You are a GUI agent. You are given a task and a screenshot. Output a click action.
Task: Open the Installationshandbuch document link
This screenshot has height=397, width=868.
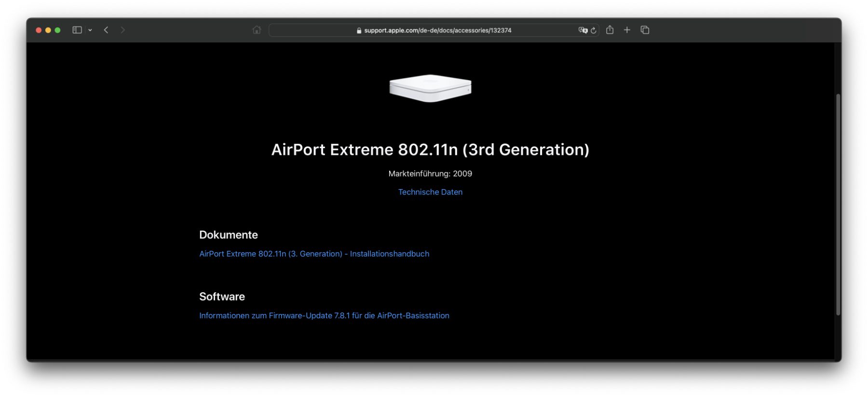pyautogui.click(x=314, y=254)
